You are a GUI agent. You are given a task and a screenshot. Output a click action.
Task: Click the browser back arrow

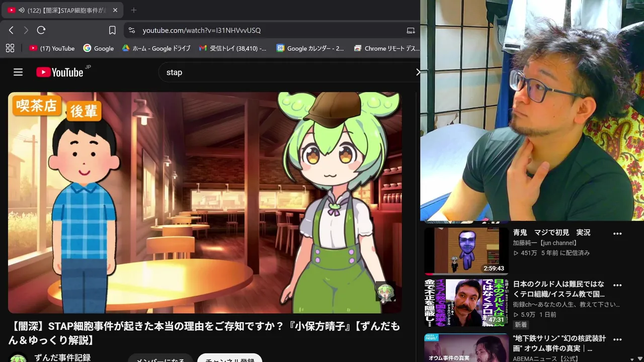[x=11, y=30]
